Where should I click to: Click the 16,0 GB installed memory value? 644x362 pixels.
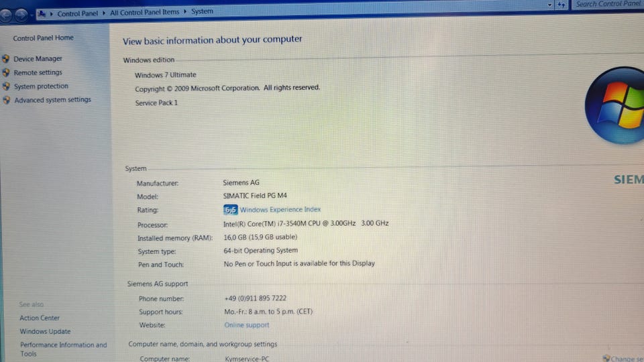click(260, 237)
